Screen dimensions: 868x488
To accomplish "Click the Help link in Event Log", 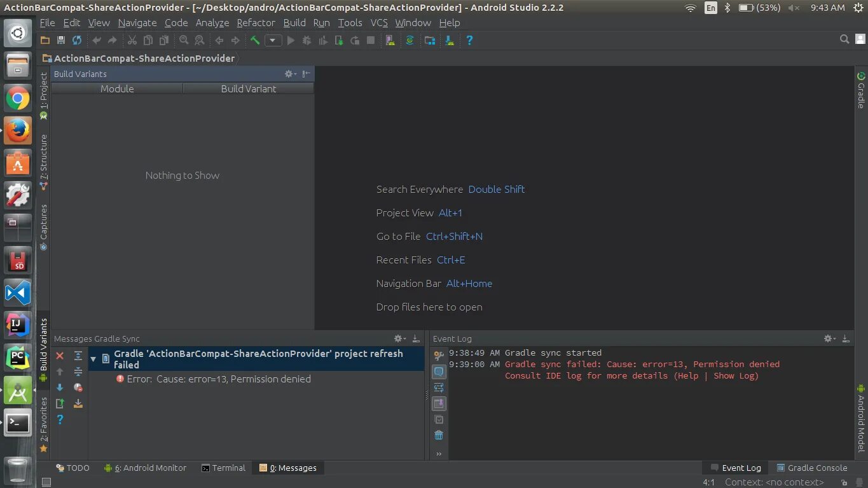I will [687, 375].
